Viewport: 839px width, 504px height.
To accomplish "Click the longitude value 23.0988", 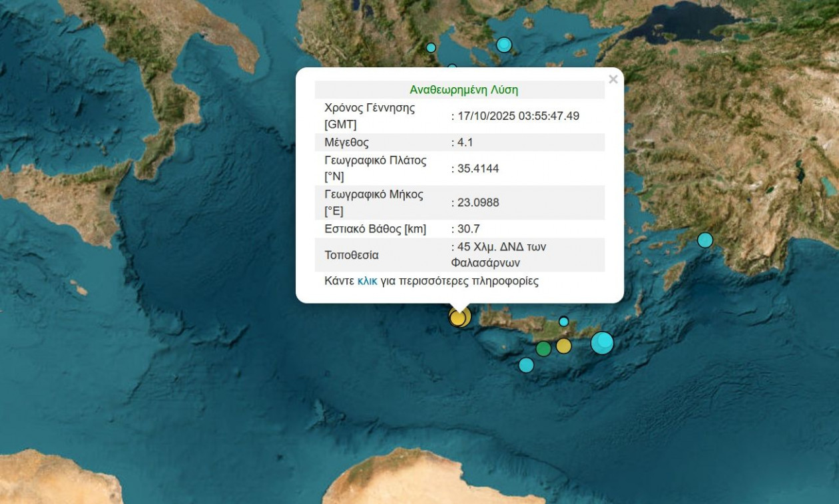I will (x=475, y=202).
